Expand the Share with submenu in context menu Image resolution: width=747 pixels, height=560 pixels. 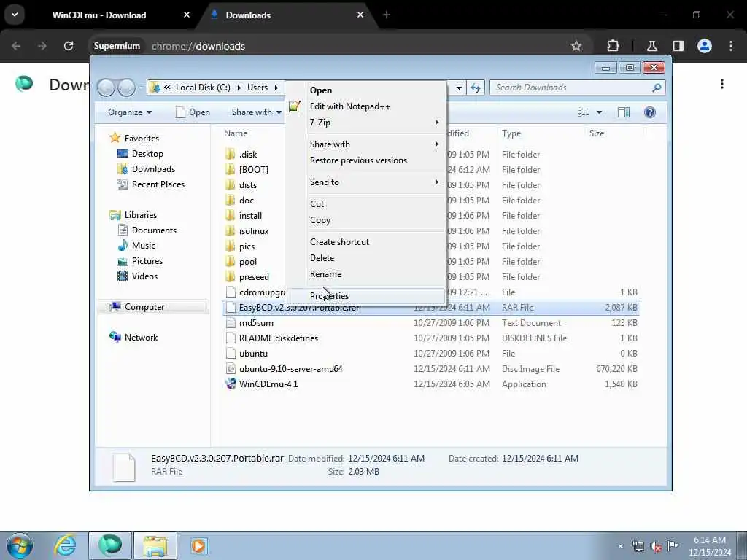pyautogui.click(x=366, y=144)
